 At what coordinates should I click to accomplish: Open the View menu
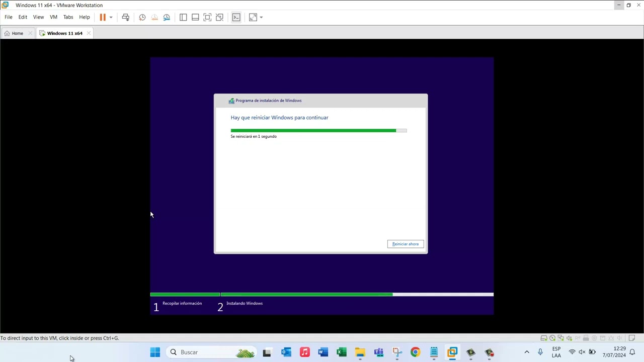click(x=38, y=17)
